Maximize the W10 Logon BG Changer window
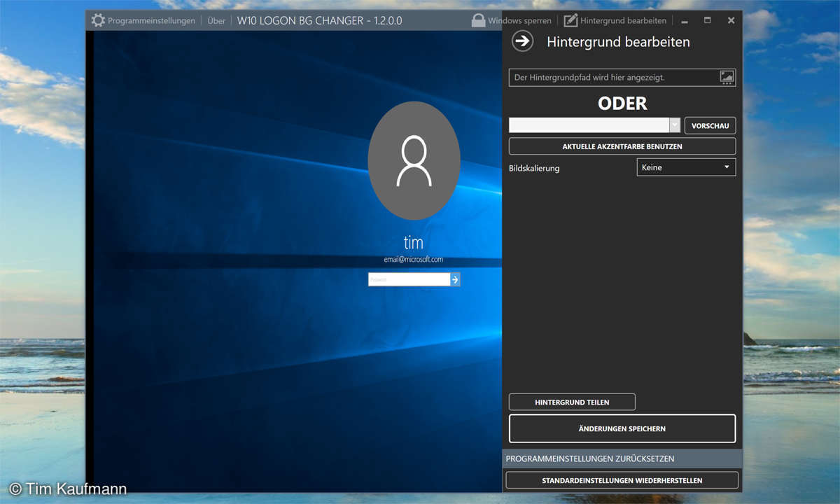Viewport: 840px width, 504px height. coord(707,20)
